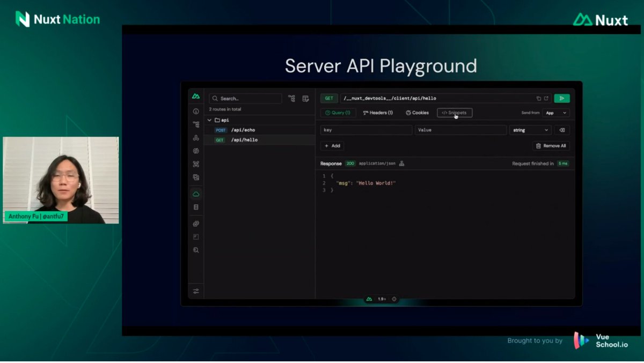The image size is (644, 363).
Task: Select the Query (1) tab
Action: point(338,113)
